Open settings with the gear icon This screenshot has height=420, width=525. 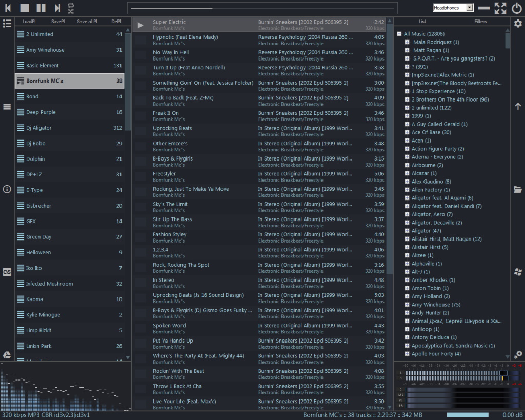point(518,23)
